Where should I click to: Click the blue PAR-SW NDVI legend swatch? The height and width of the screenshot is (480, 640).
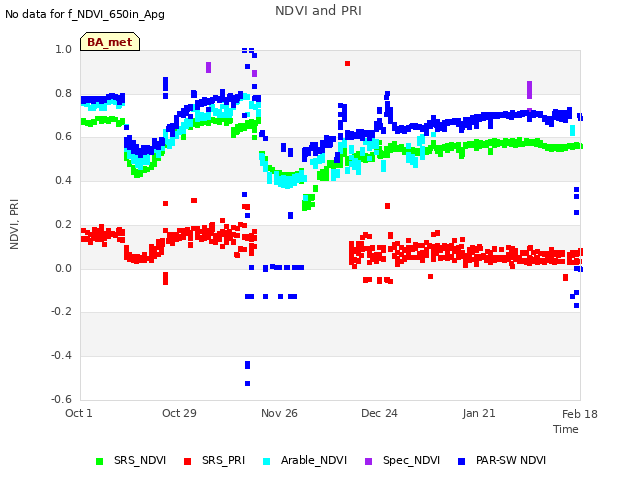pos(462,461)
